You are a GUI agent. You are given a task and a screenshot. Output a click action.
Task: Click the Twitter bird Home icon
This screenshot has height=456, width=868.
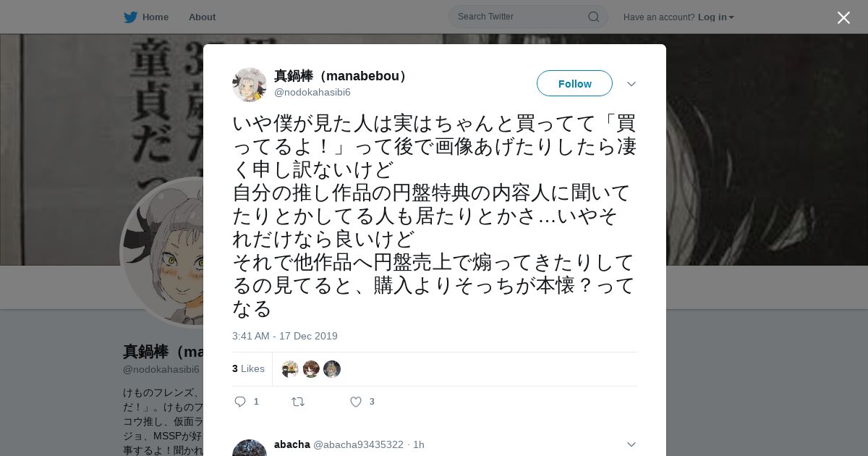coord(130,17)
